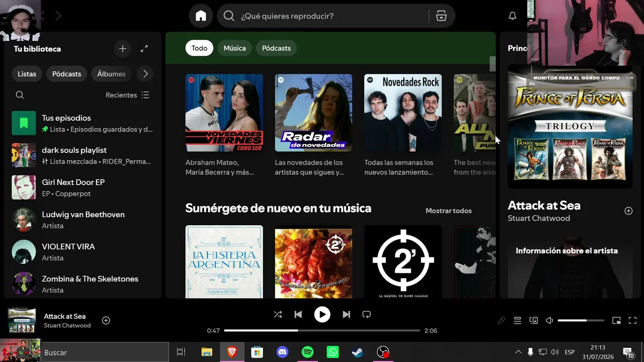This screenshot has width=644, height=362.
Task: Show hidden system tray icons
Action: [518, 352]
